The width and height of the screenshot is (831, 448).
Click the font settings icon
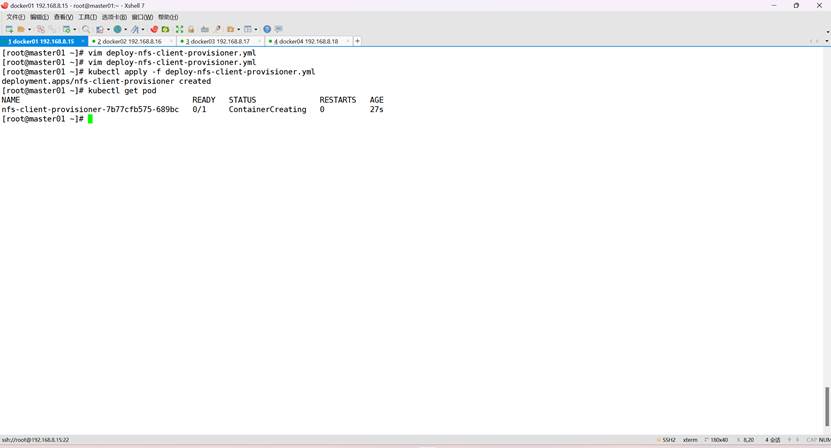tap(135, 29)
